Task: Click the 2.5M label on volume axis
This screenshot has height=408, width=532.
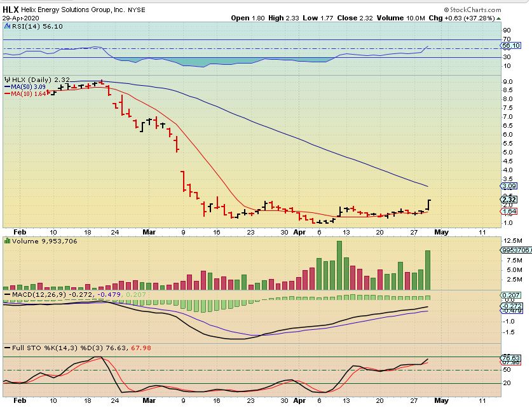Action: tap(514, 280)
